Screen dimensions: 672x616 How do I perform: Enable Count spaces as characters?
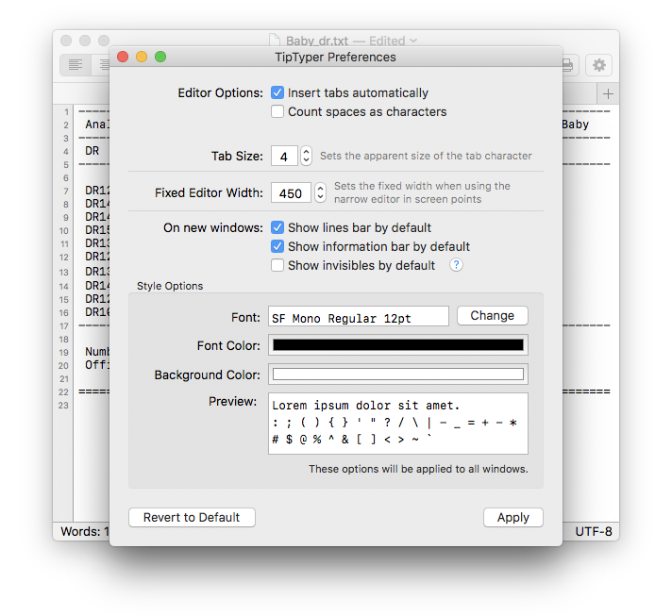277,111
